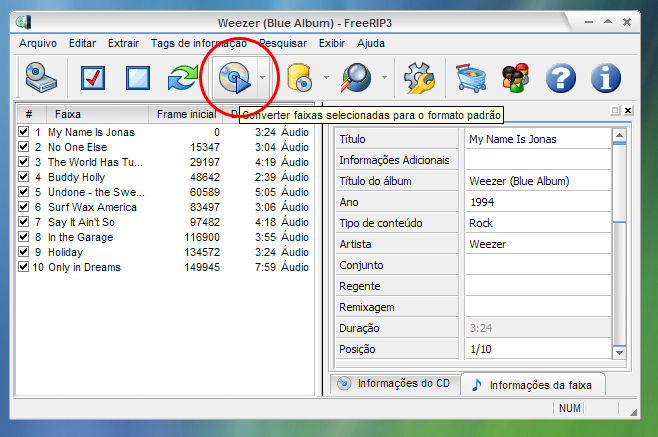
Task: Uncheck track 1 My Name Is Jonas
Action: (x=24, y=132)
